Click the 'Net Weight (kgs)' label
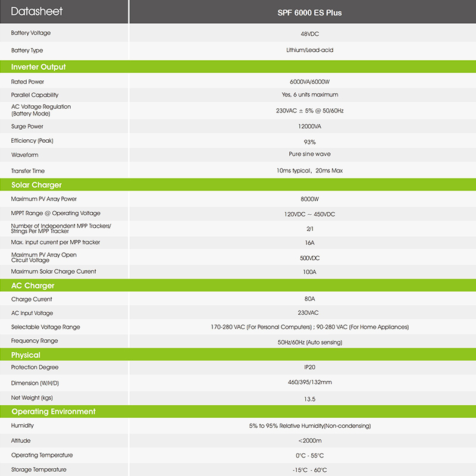Viewport: 476px width, 476px height. click(x=32, y=397)
